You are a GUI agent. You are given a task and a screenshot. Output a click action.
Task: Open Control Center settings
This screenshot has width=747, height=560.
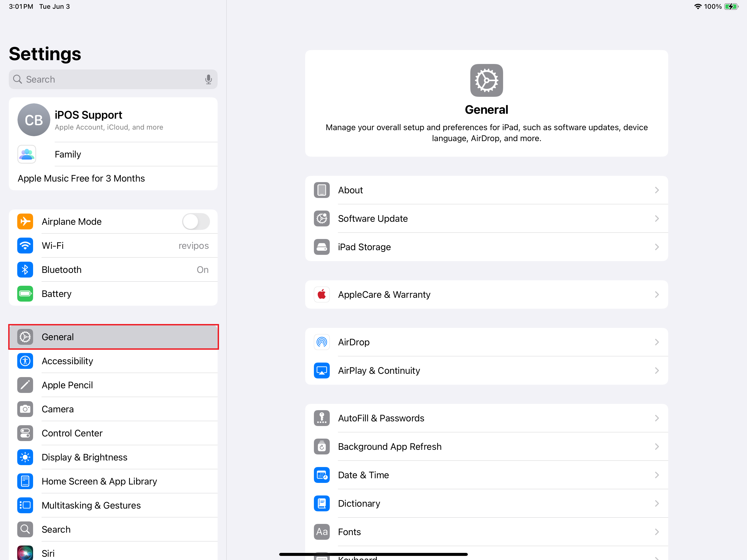[113, 433]
